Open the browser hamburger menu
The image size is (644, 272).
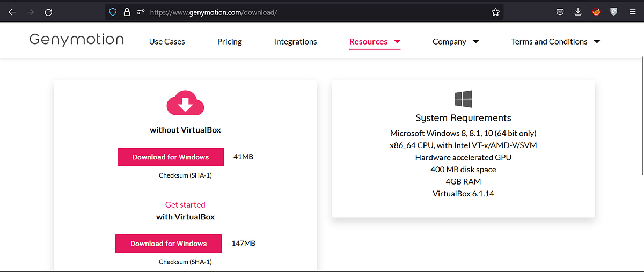coord(632,12)
